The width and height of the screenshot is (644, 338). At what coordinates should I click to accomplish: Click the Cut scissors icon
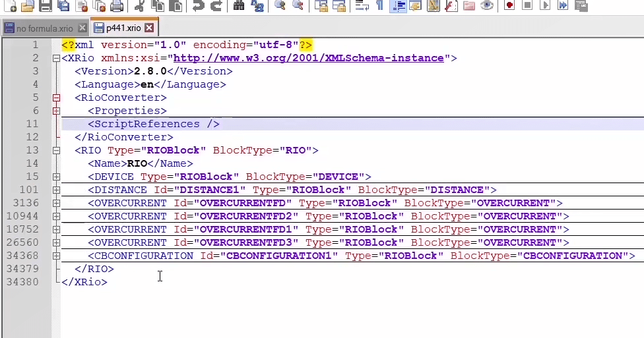coord(139,6)
